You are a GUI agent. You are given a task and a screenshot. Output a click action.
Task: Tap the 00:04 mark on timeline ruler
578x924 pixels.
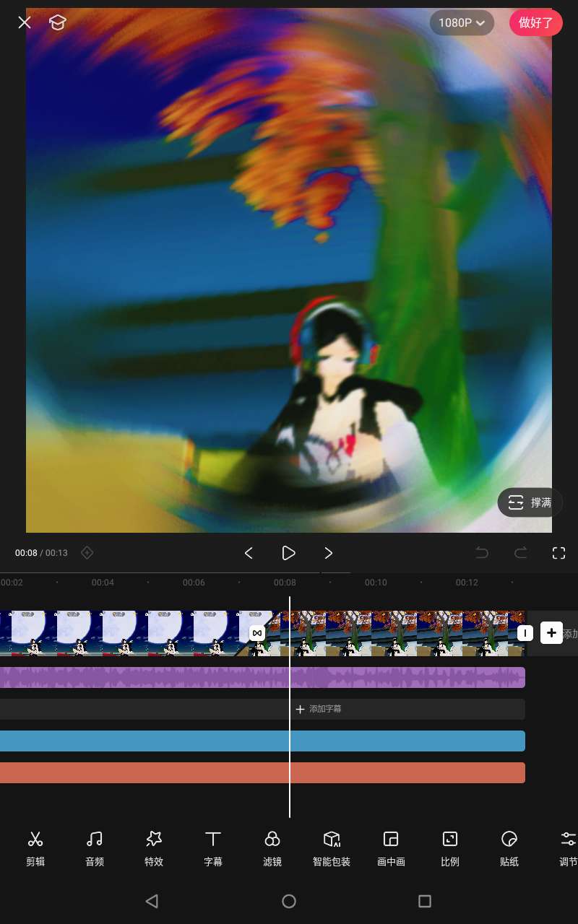pos(103,583)
